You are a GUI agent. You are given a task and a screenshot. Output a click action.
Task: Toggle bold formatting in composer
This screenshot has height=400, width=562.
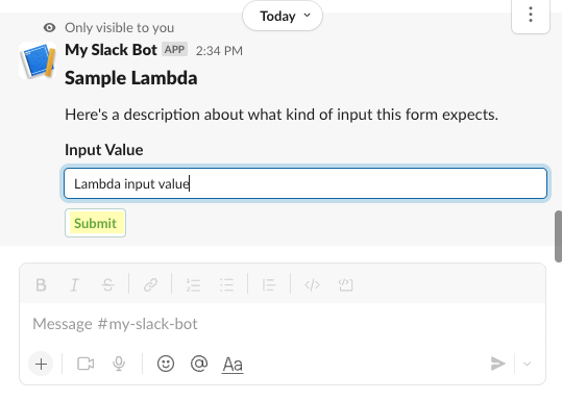point(41,285)
